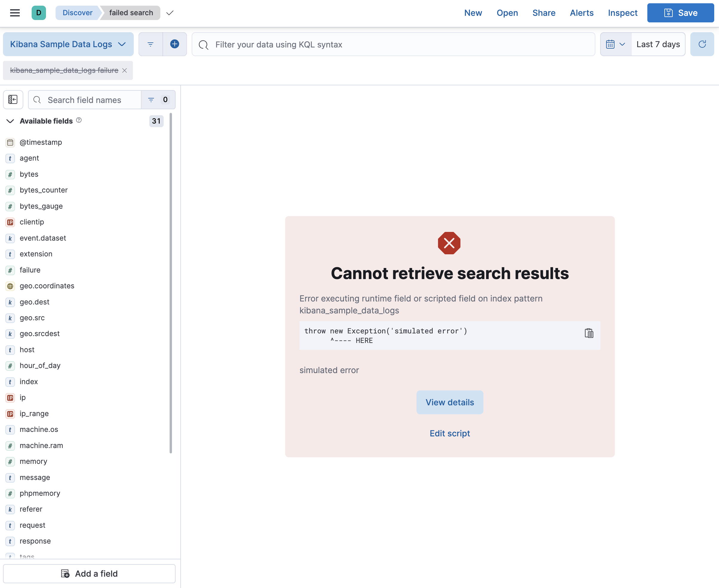Click the Alerts toolbar icon
Viewport: 719px width, 588px height.
[582, 13]
